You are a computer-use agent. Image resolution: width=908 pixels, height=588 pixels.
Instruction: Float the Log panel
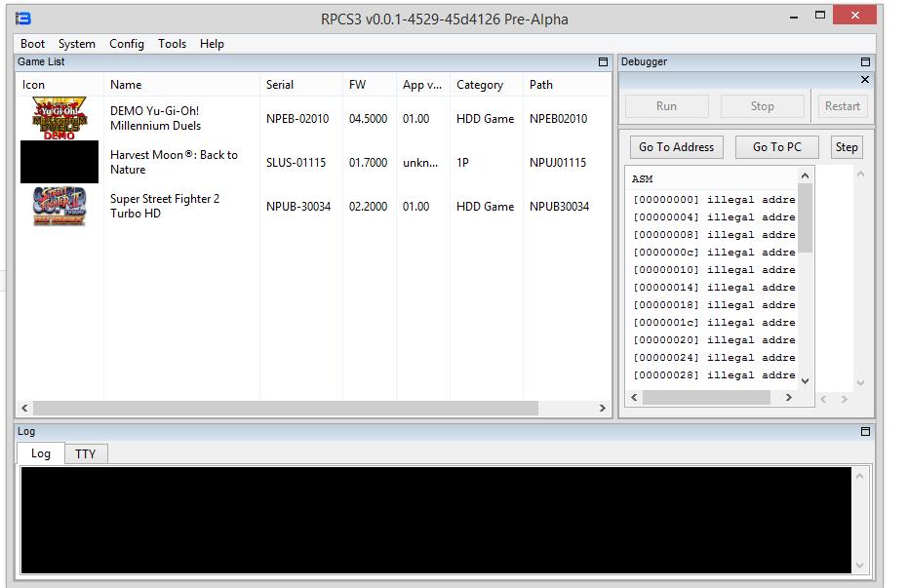(866, 432)
